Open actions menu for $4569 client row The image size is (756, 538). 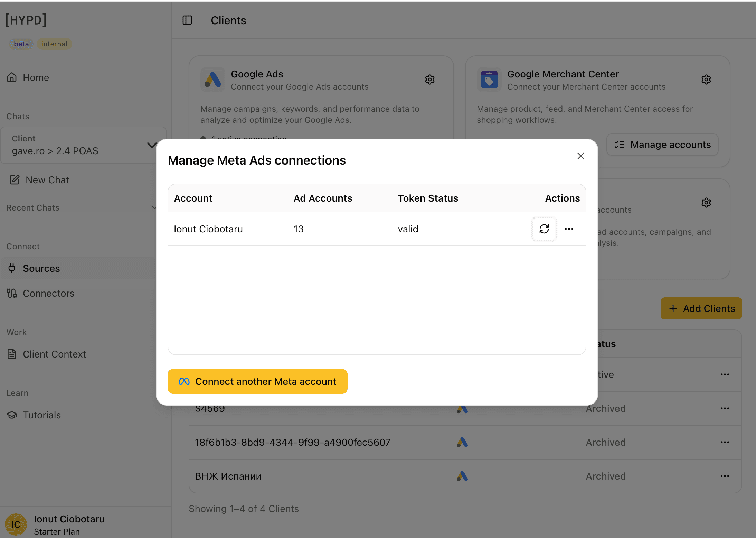tap(725, 408)
